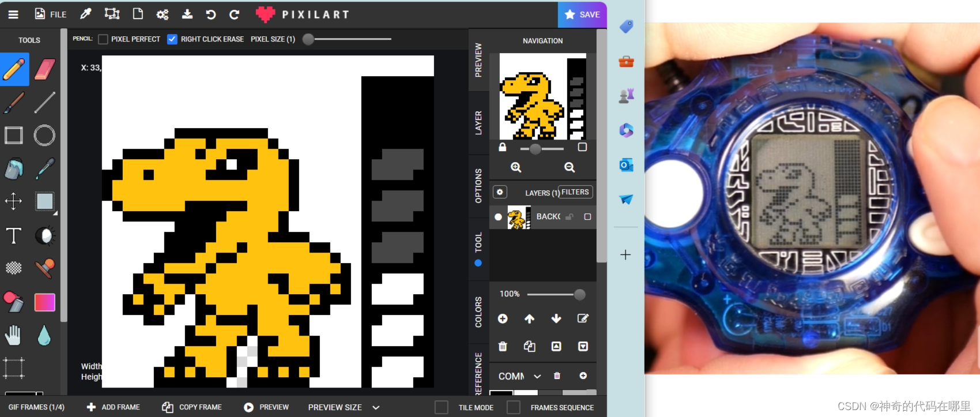
Task: Add a color to the palette
Action: [x=583, y=376]
